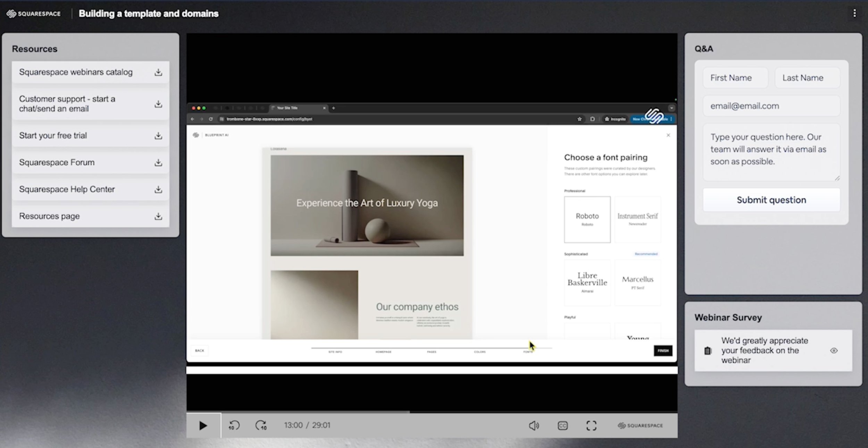The height and width of the screenshot is (448, 868).
Task: Download Start your free trial resource
Action: [158, 136]
